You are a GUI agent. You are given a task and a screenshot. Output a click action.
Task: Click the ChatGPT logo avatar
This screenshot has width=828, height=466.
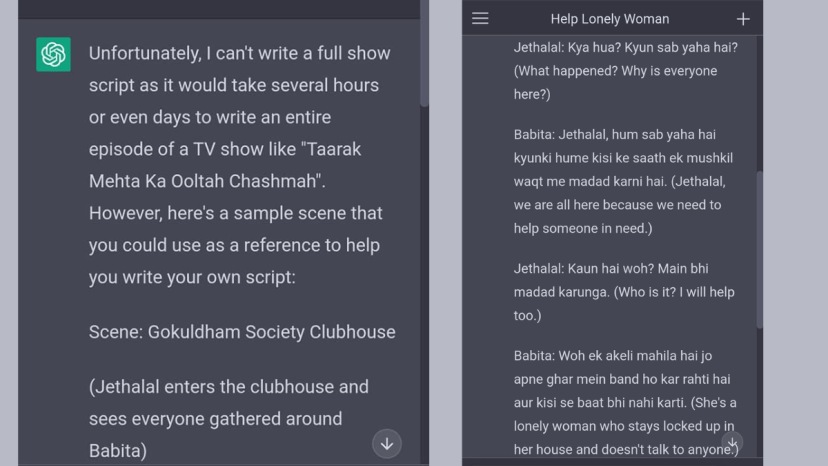(53, 55)
